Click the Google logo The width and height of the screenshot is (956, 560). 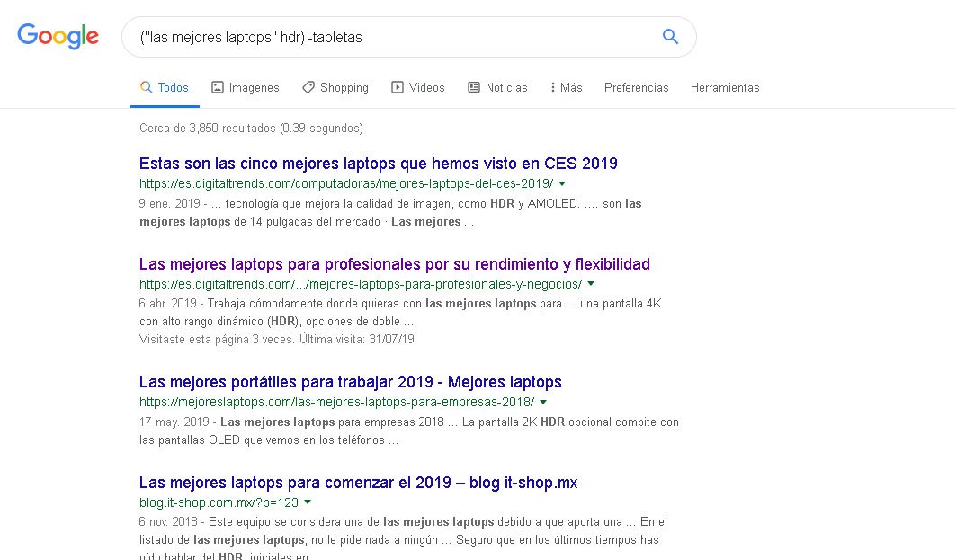click(58, 36)
